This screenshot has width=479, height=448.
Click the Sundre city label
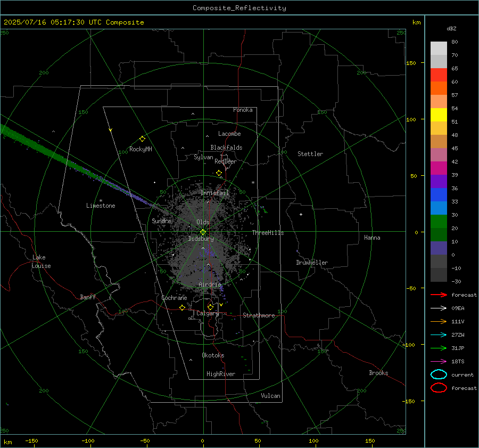[x=161, y=221]
